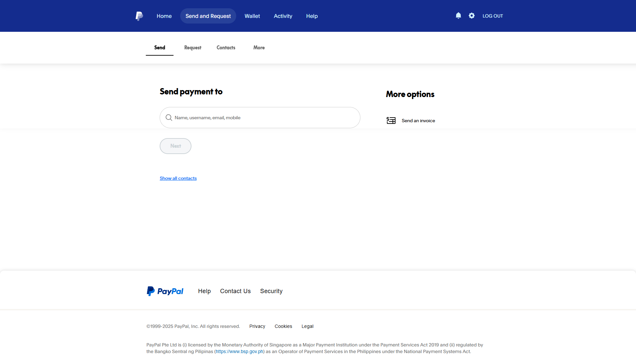Click the PayPal logo in header
The width and height of the screenshot is (636, 364).
click(139, 16)
